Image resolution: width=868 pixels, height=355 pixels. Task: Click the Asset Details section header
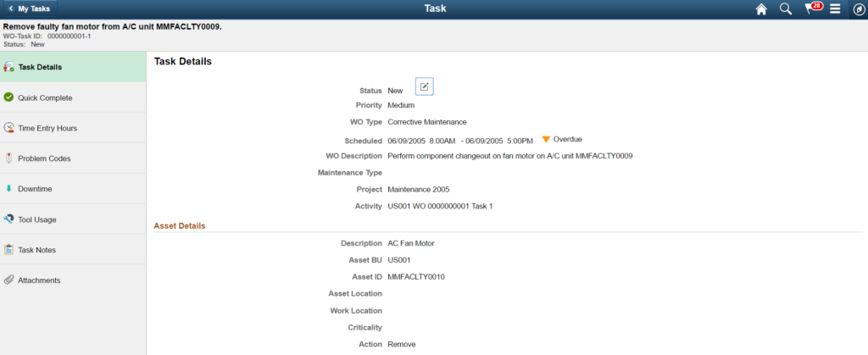click(x=180, y=225)
